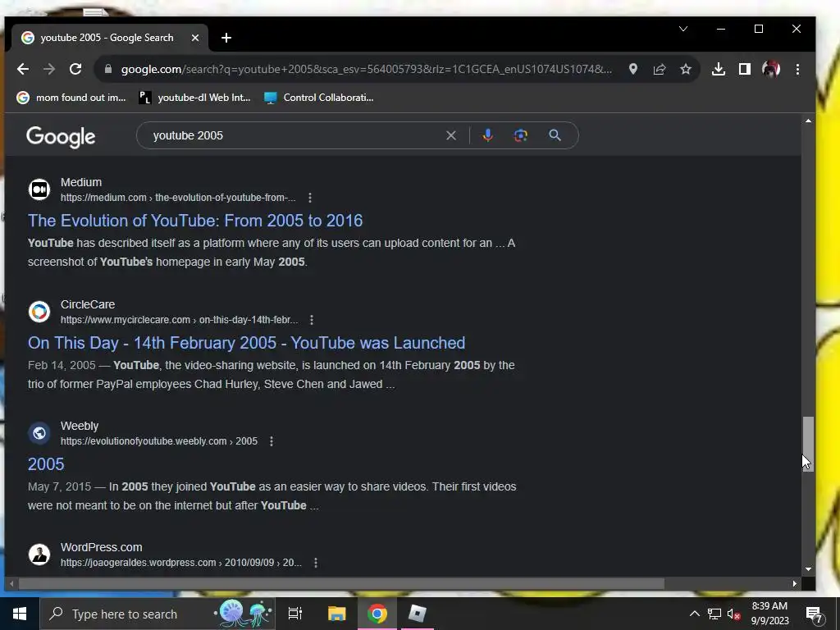Viewport: 840px width, 630px height.
Task: Open Task View on the taskbar
Action: [295, 614]
